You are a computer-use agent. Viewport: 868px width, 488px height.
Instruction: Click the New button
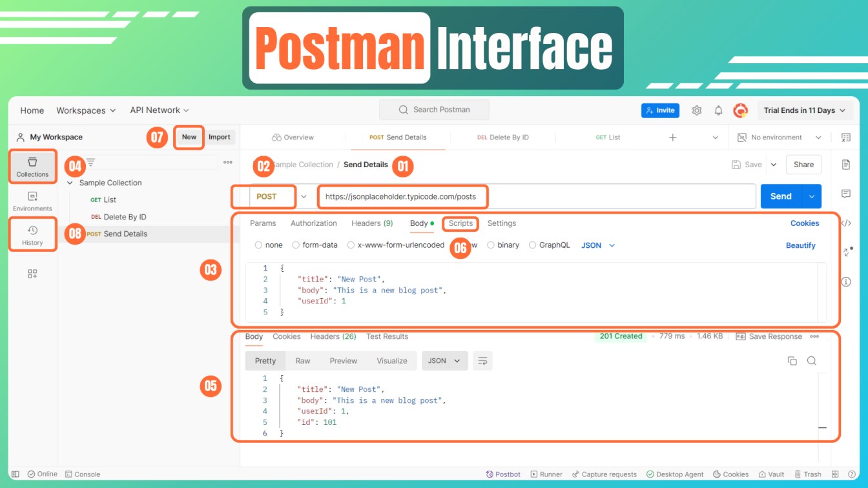pyautogui.click(x=189, y=137)
